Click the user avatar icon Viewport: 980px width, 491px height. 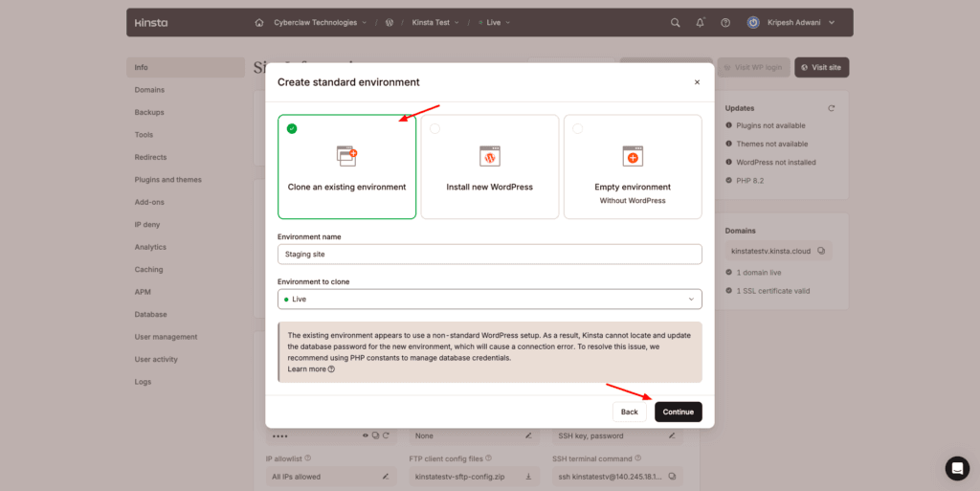coord(753,22)
